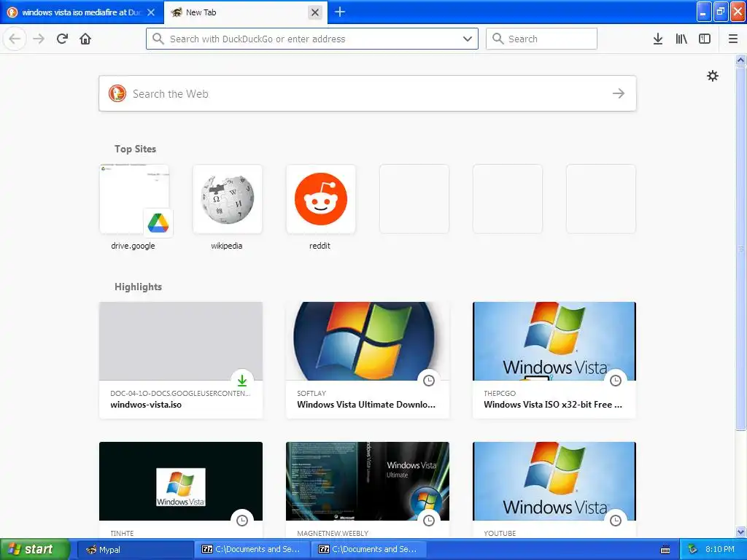Click the Highlights heading
Screen dimensions: 747x560
(x=138, y=287)
